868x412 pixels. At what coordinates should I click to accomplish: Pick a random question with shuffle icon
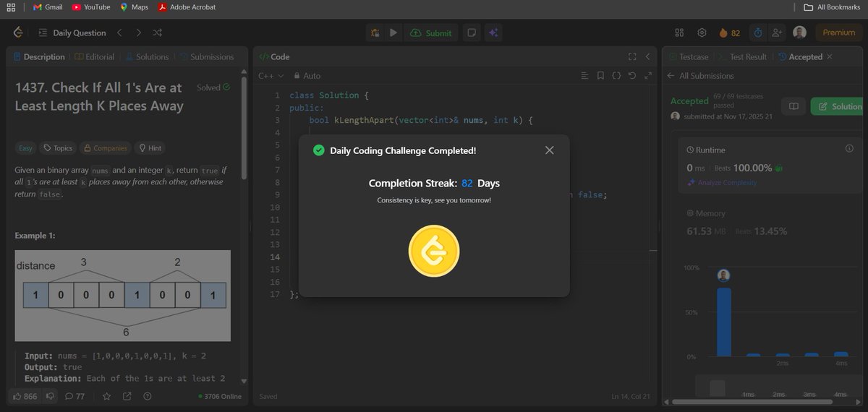[x=157, y=33]
